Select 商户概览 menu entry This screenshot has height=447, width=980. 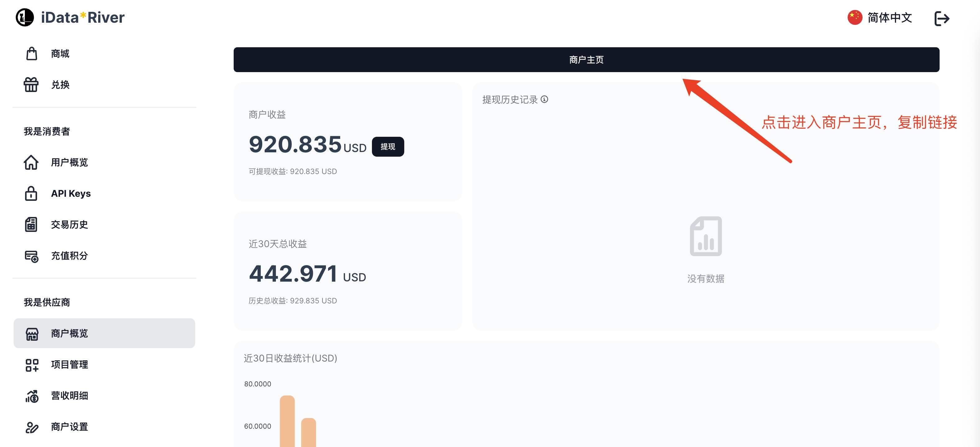point(104,334)
